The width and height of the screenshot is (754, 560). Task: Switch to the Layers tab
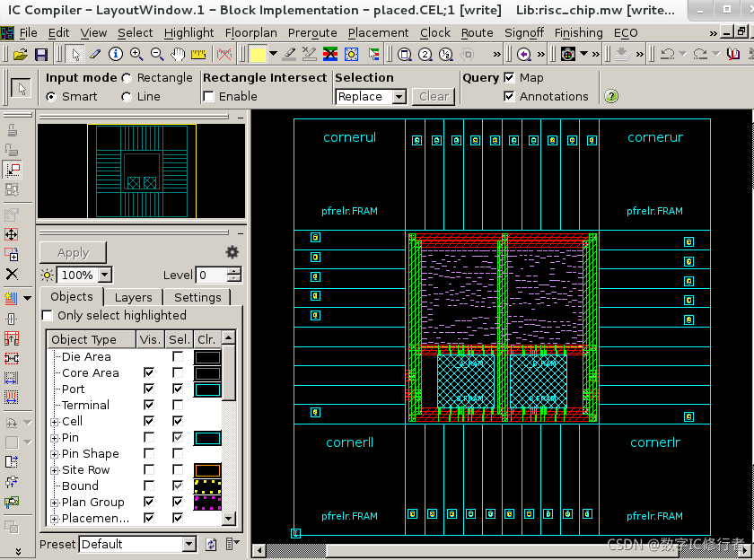coord(133,298)
